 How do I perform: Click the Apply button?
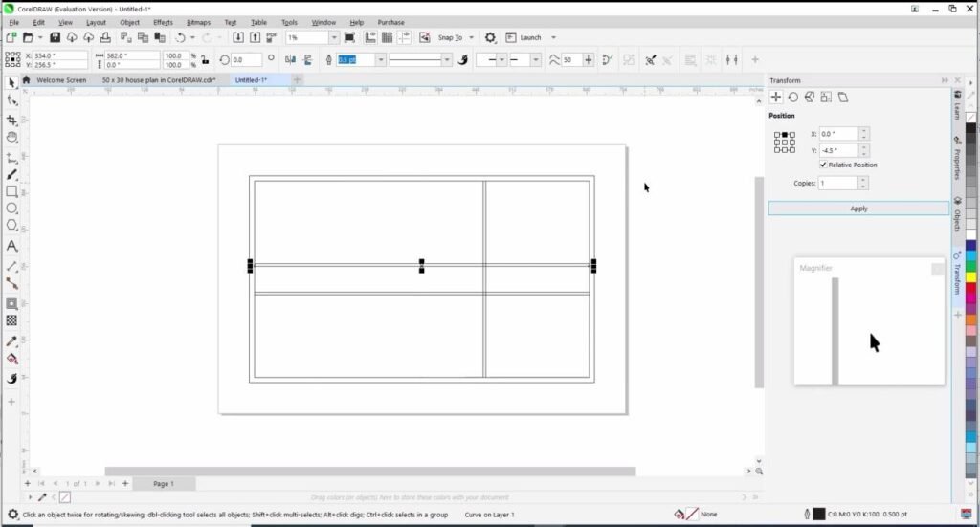click(858, 209)
